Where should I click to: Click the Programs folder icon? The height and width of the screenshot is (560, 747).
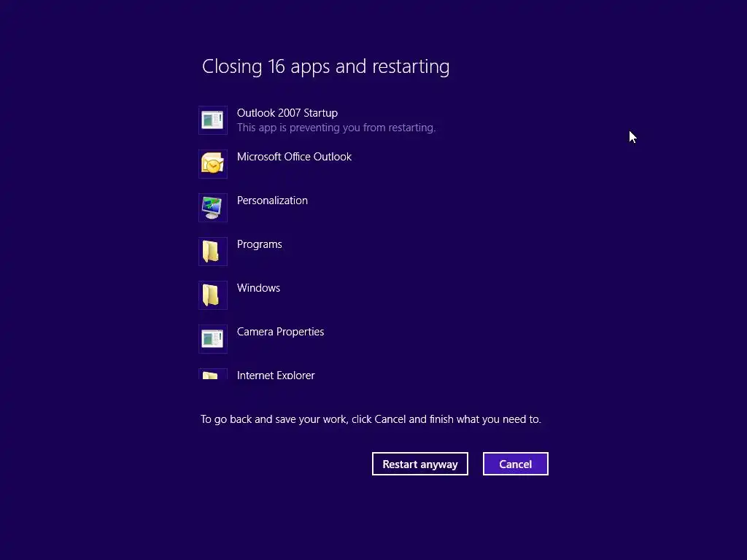click(213, 252)
